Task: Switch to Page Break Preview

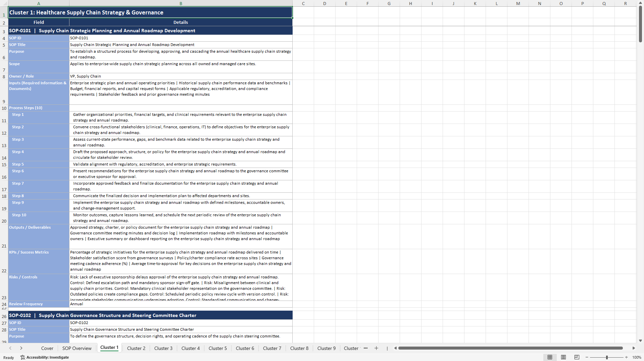Action: 577,357
